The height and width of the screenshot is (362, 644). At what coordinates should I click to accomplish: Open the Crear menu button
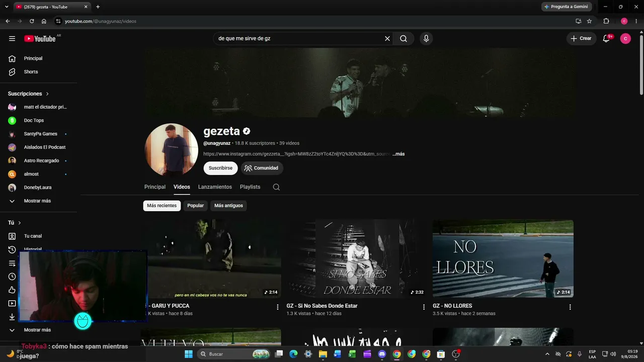pos(582,39)
